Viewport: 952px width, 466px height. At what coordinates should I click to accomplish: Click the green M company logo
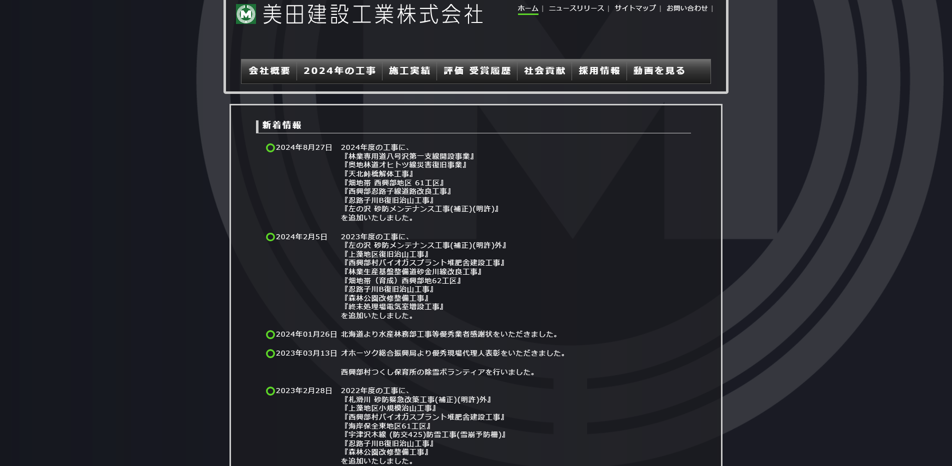[246, 14]
